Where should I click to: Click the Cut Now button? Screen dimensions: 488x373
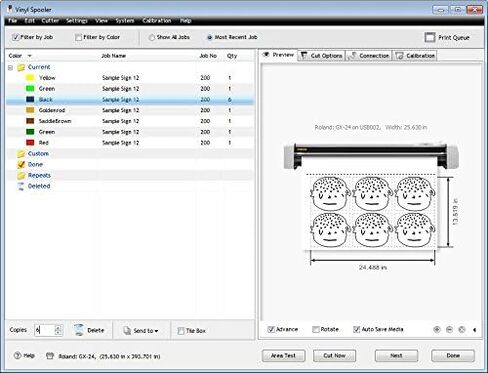coord(334,356)
